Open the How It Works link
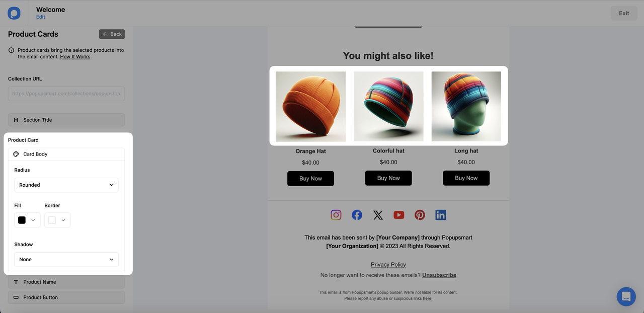This screenshot has width=644, height=313. point(75,57)
